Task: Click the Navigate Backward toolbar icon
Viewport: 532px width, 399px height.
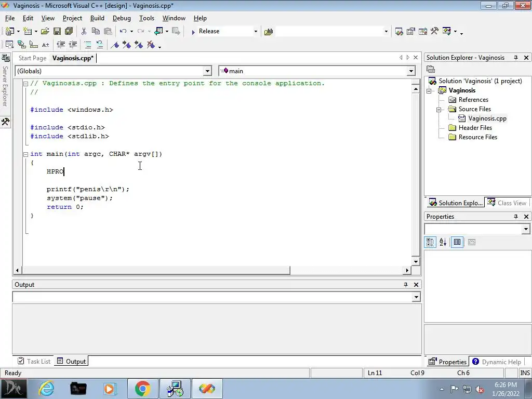Action: pos(158,31)
